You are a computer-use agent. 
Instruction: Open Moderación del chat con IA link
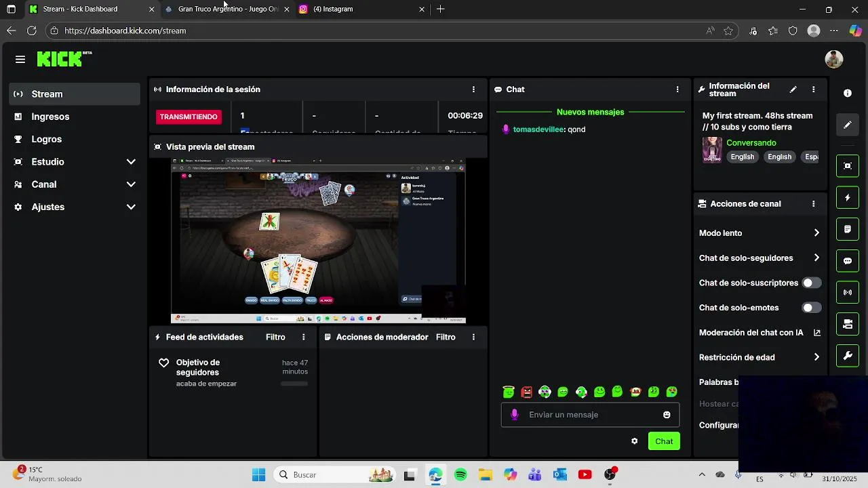click(759, 332)
